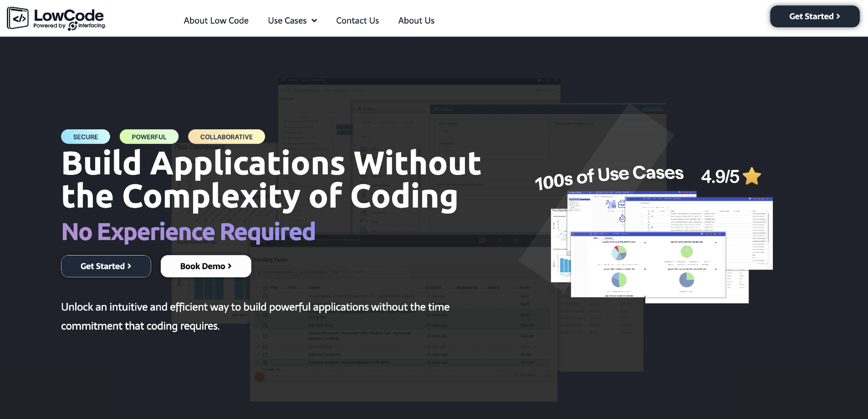Click the arrow icon inside the Book Demo button
This screenshot has height=419, width=868.
coord(230,266)
